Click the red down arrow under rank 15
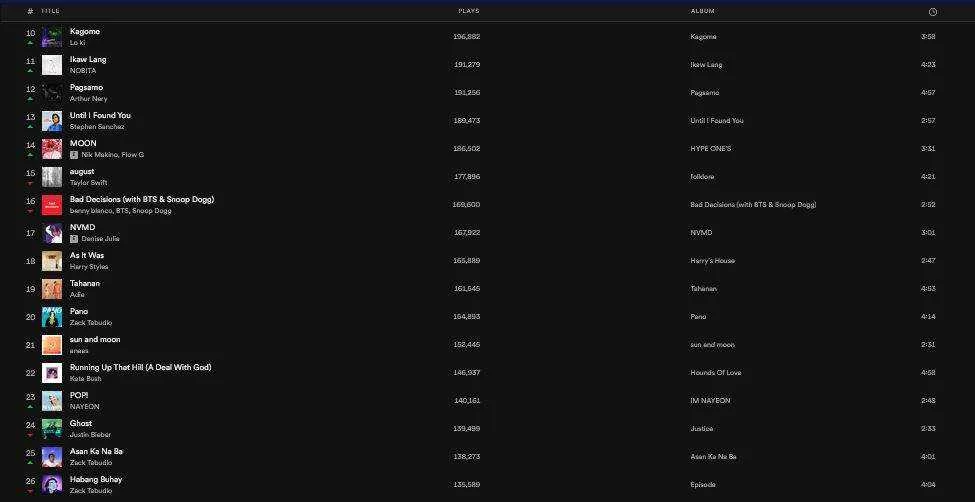Screen dimensions: 975x502 30,183
